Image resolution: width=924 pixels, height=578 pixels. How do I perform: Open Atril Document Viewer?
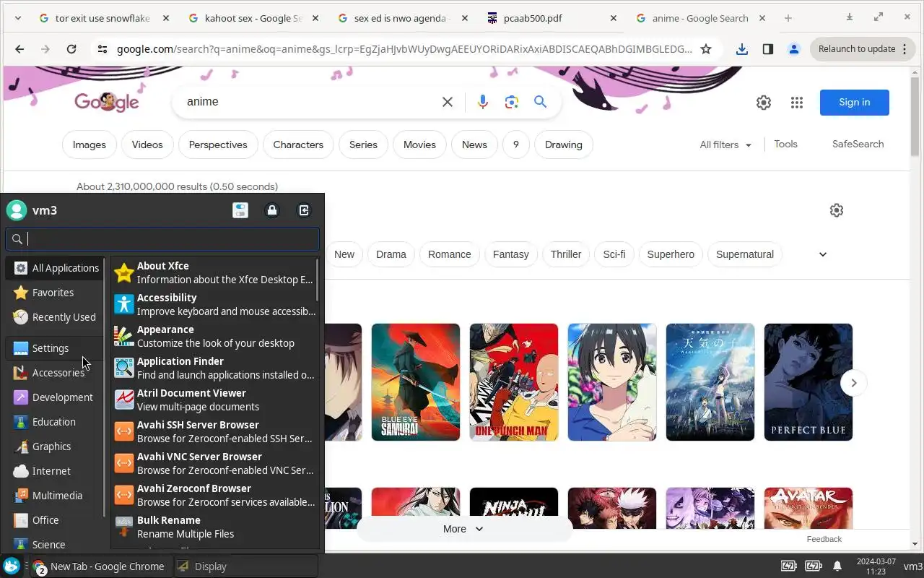pyautogui.click(x=214, y=400)
